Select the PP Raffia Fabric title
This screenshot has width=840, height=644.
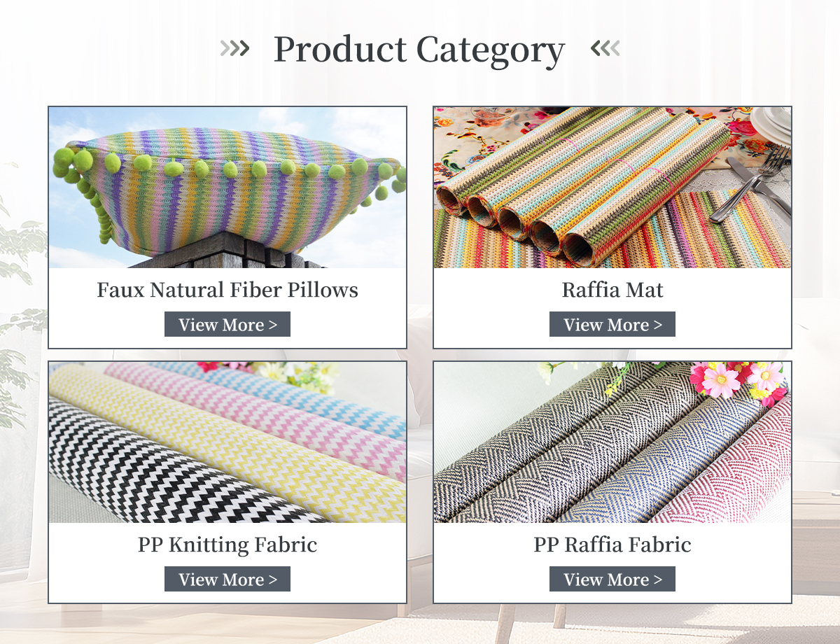[612, 545]
